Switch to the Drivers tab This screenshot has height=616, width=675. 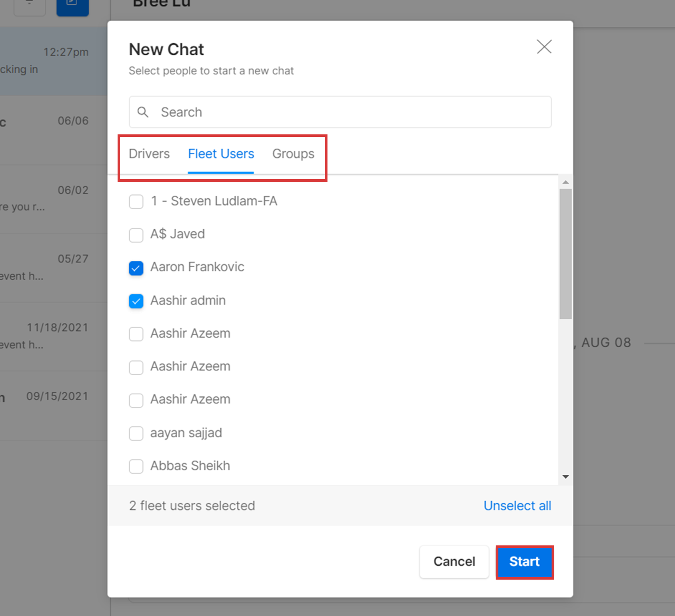[149, 154]
